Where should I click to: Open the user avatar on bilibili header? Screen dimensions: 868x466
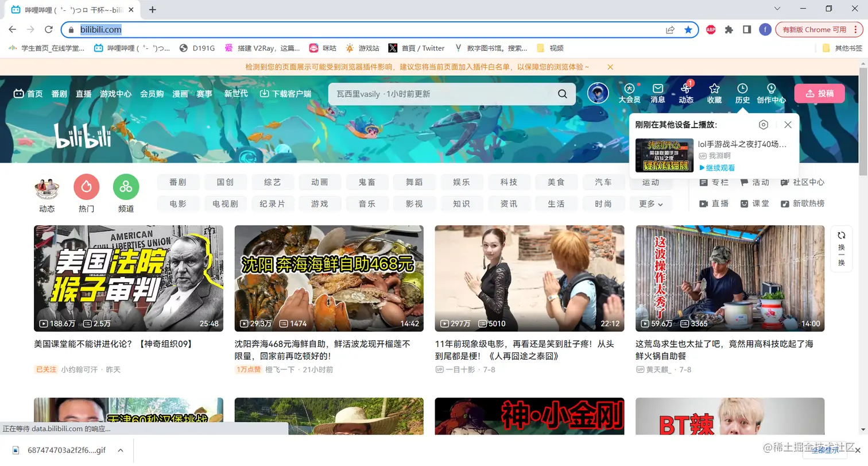[x=598, y=93]
